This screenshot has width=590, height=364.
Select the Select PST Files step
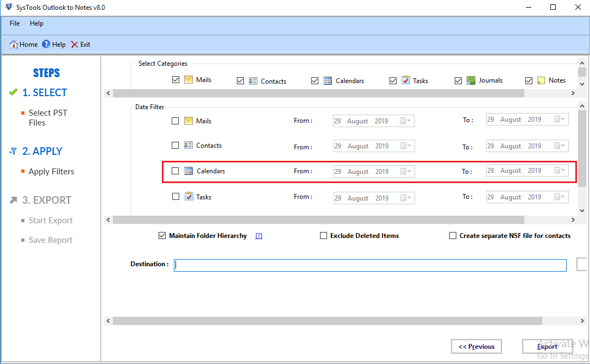(x=48, y=118)
